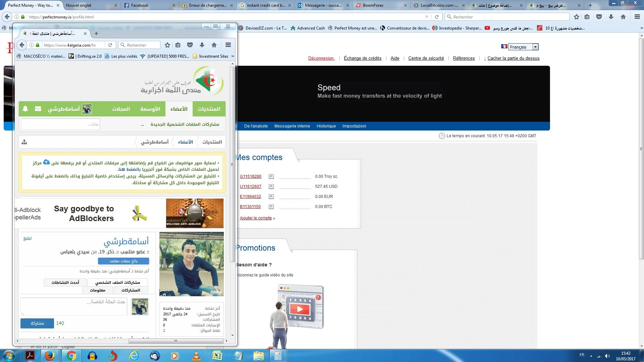This screenshot has height=362, width=644.
Task: Click the forum window's horizontal scrollbar
Action: coord(176,341)
